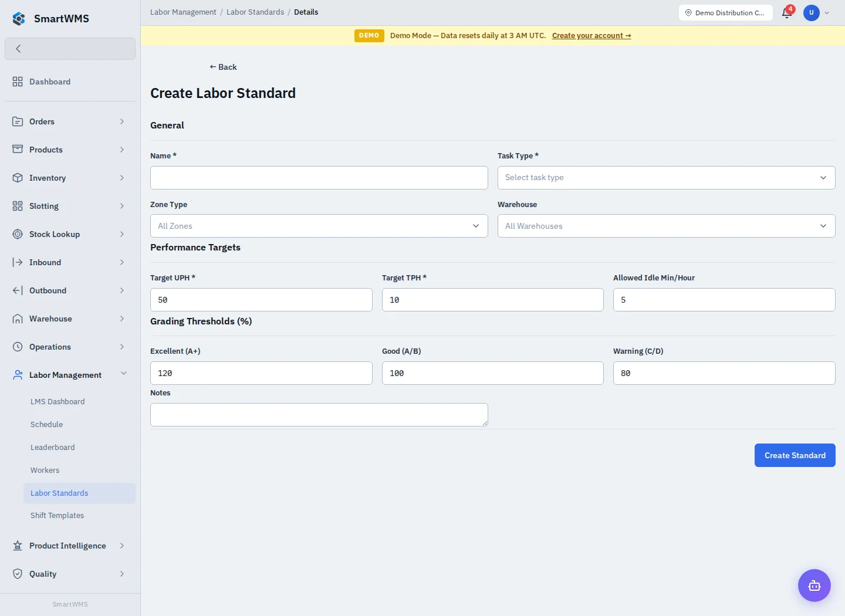The image size is (845, 616).
Task: Go back using the Back link
Action: [x=223, y=67]
